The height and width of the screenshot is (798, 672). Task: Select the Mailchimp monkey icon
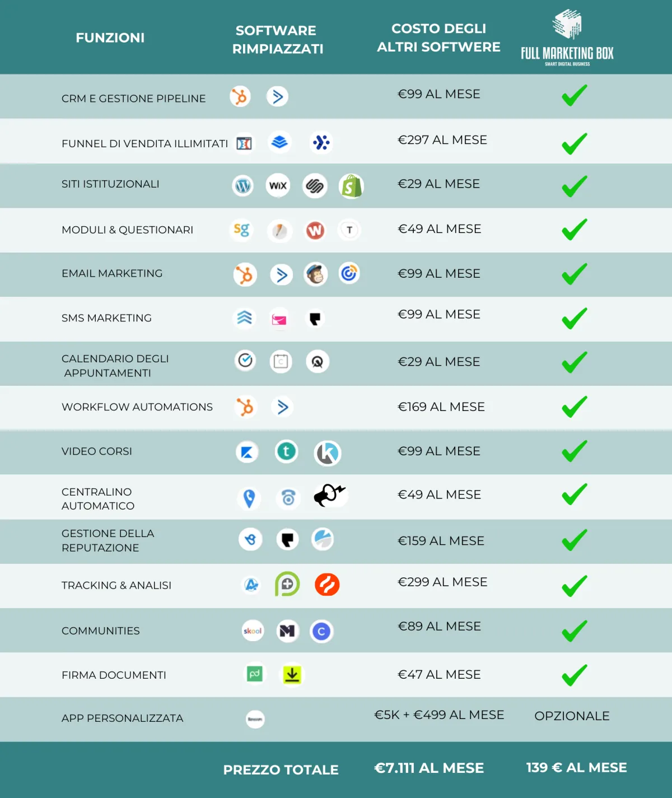[x=315, y=274]
